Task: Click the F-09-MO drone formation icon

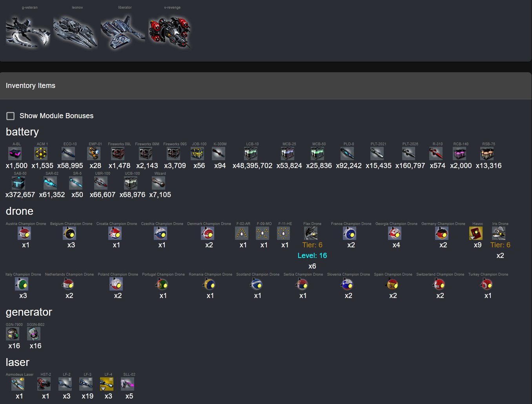Action: [x=262, y=233]
